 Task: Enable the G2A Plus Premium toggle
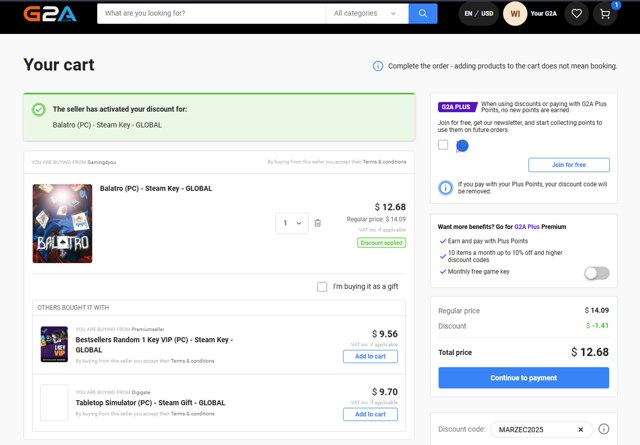point(596,273)
